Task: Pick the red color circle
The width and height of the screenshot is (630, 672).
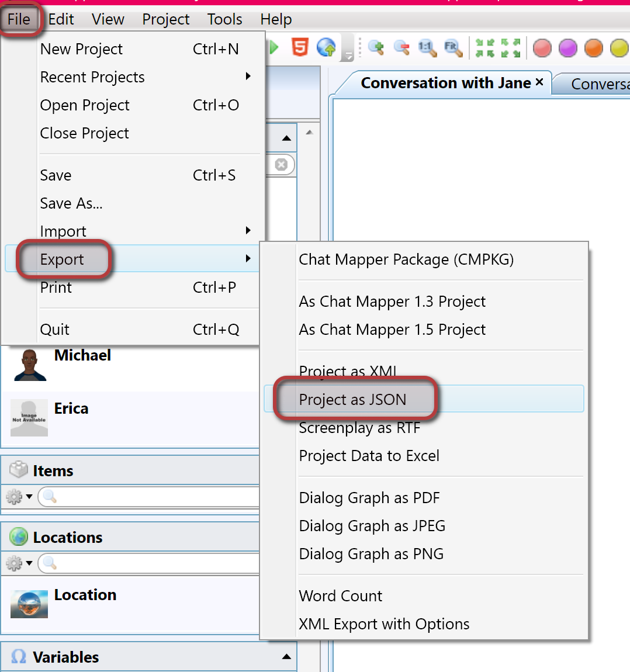Action: (x=542, y=48)
